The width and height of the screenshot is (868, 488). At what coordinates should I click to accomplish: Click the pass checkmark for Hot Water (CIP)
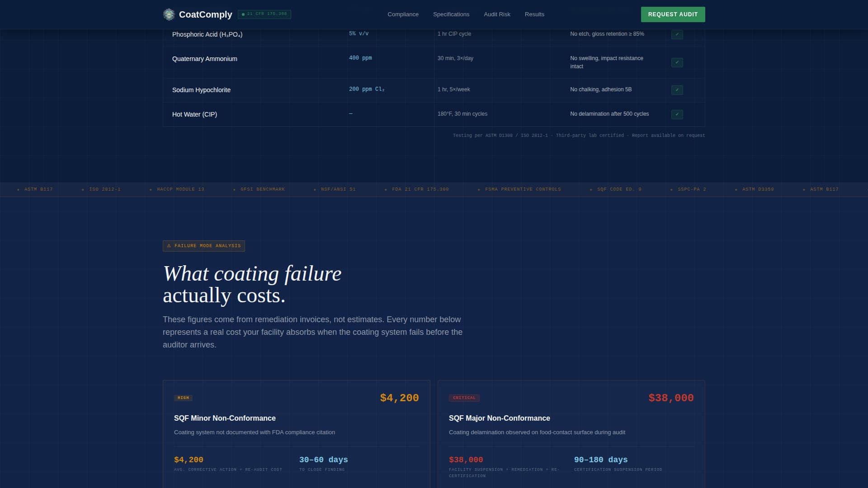pos(677,114)
